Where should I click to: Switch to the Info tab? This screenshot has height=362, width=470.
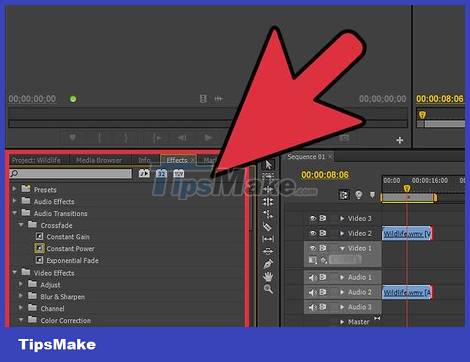coord(145,160)
